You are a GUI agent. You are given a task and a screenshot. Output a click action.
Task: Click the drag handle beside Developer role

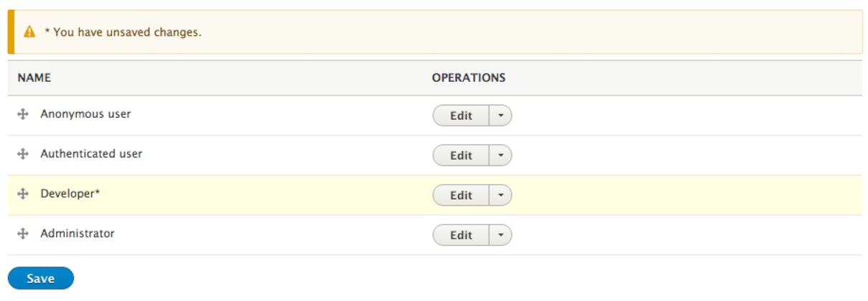(x=23, y=194)
